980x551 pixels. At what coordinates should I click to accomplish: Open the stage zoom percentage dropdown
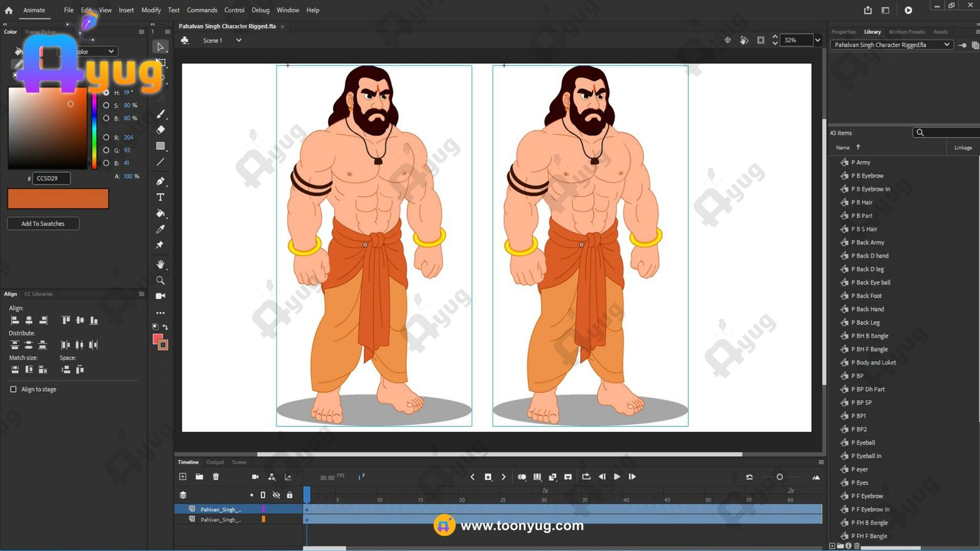(817, 40)
